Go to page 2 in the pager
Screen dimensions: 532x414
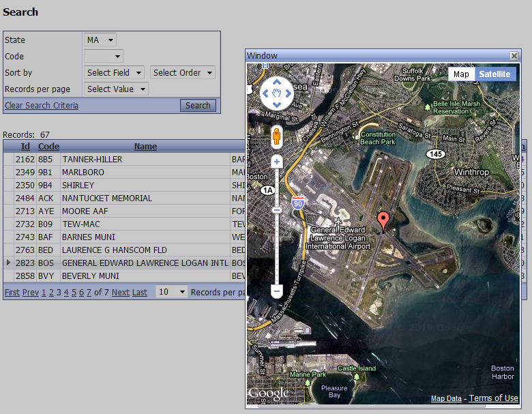tap(51, 292)
